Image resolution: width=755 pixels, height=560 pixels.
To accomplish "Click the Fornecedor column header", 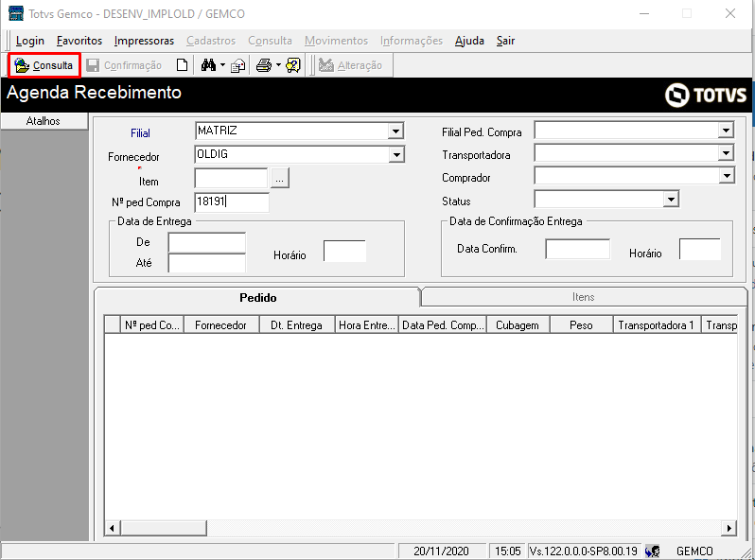I will pyautogui.click(x=221, y=325).
